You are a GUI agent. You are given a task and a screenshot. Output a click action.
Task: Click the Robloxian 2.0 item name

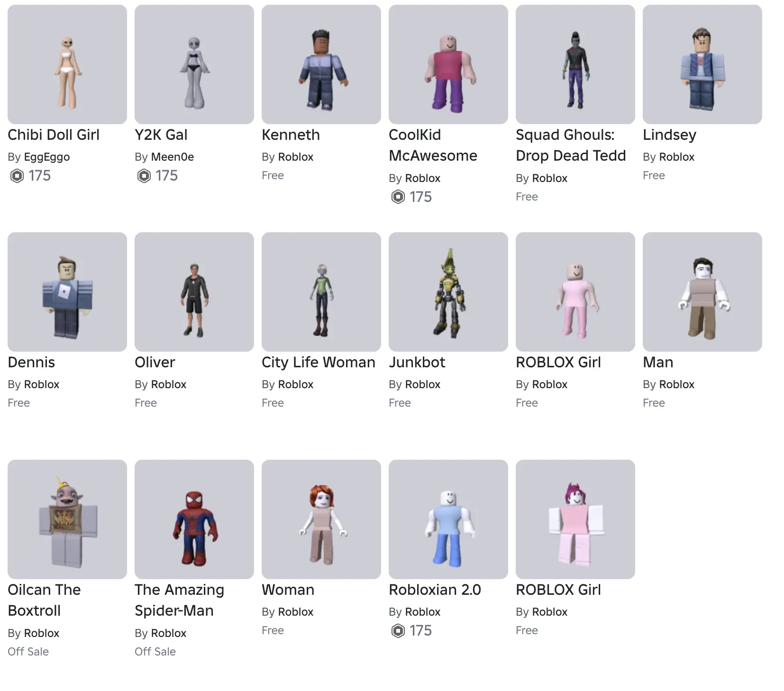point(435,590)
